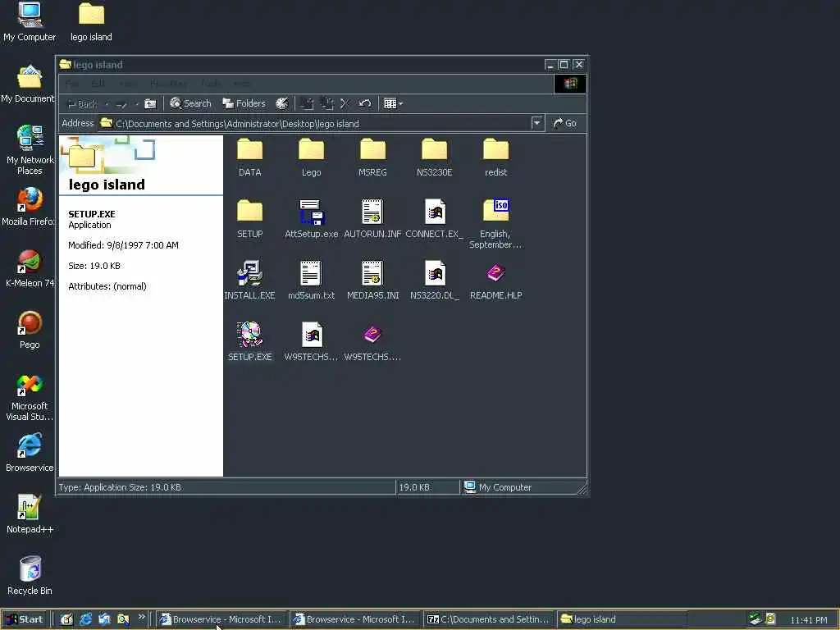The width and height of the screenshot is (840, 630).
Task: Select the md5sum.txt file
Action: pos(311,280)
